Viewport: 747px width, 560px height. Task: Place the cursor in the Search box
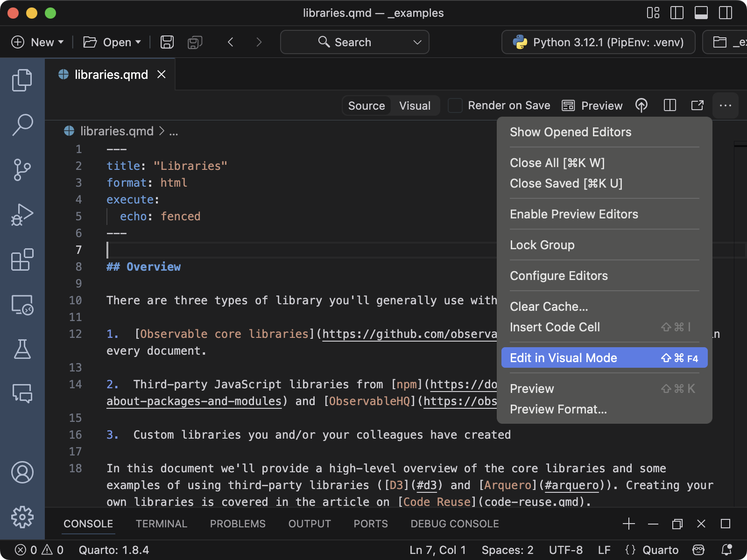click(x=352, y=42)
